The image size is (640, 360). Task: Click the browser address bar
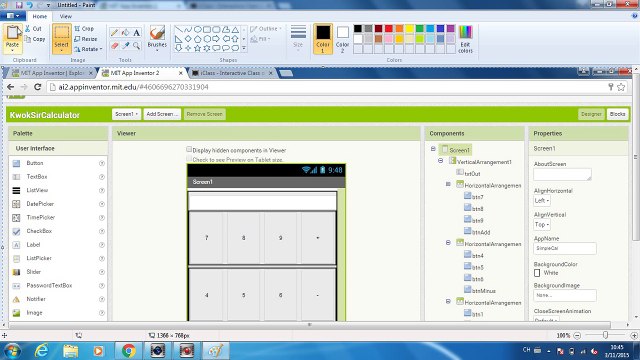(327, 87)
